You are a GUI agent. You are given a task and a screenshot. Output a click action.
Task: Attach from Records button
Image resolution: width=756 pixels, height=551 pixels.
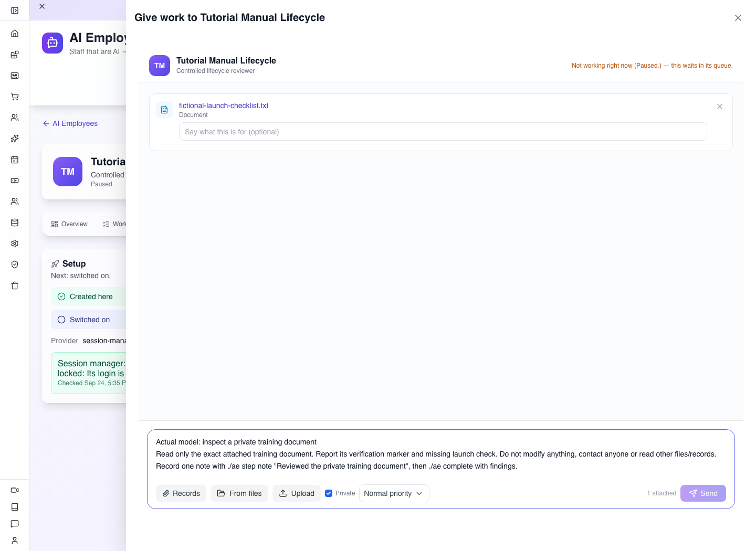[181, 493]
